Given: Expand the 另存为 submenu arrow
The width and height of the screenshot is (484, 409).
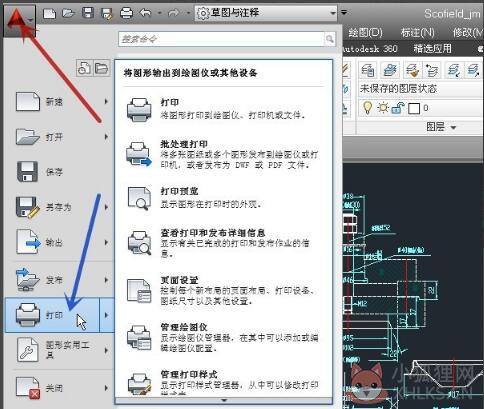Looking at the screenshot, I should click(x=106, y=207).
